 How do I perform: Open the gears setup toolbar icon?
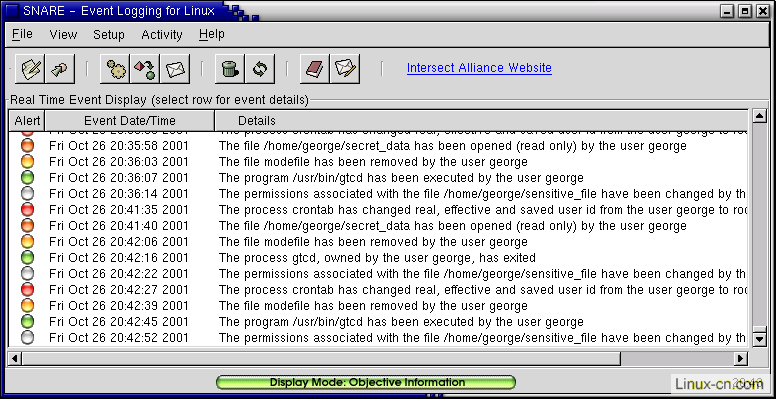pos(115,69)
